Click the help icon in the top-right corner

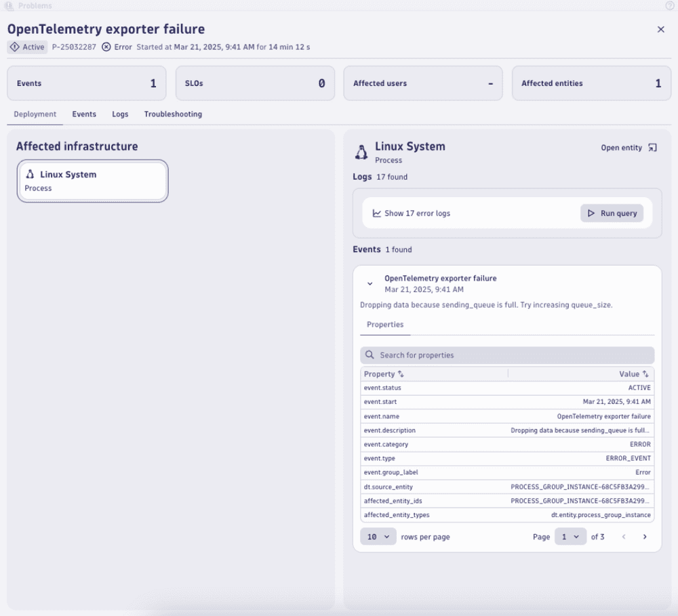[x=671, y=6]
